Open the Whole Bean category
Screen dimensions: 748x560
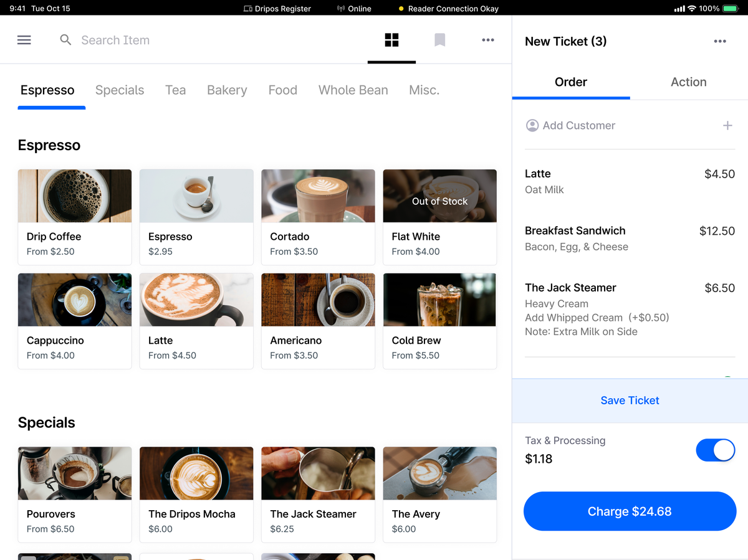click(x=353, y=90)
